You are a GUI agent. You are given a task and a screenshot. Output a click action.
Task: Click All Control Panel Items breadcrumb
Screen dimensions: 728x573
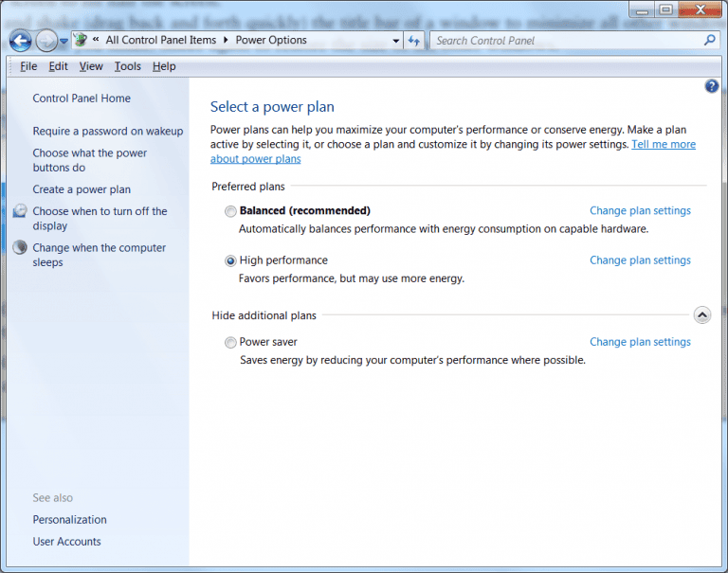(x=161, y=40)
